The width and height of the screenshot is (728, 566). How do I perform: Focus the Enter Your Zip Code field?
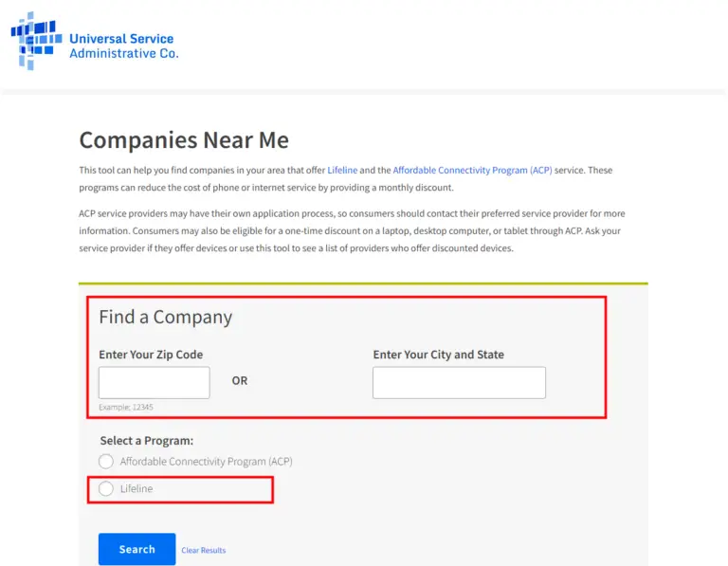(155, 383)
